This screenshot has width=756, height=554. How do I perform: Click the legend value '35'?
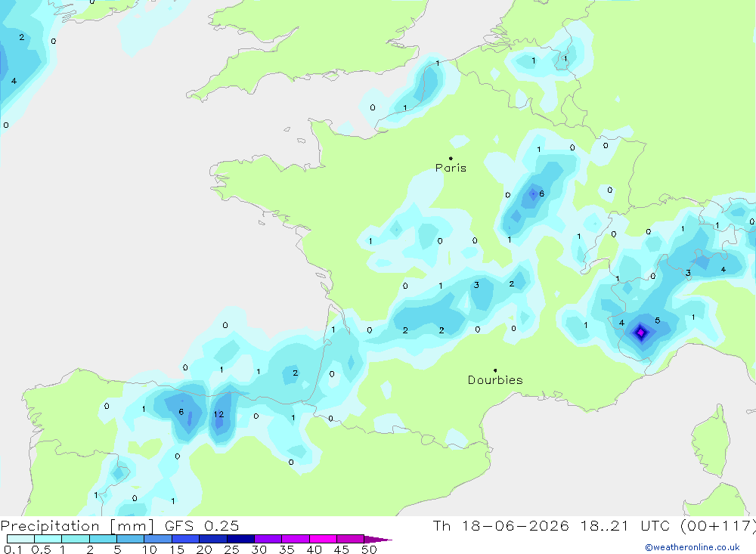(x=287, y=549)
